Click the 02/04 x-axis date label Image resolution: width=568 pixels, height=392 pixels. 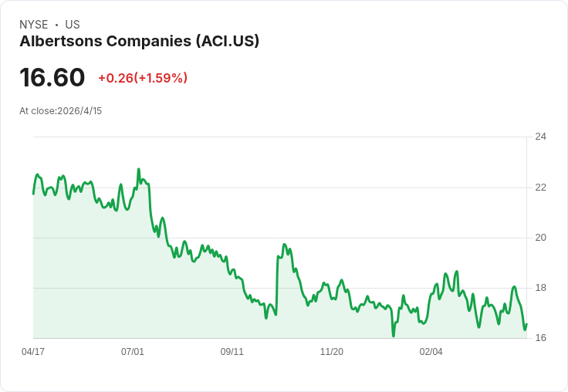(x=431, y=351)
